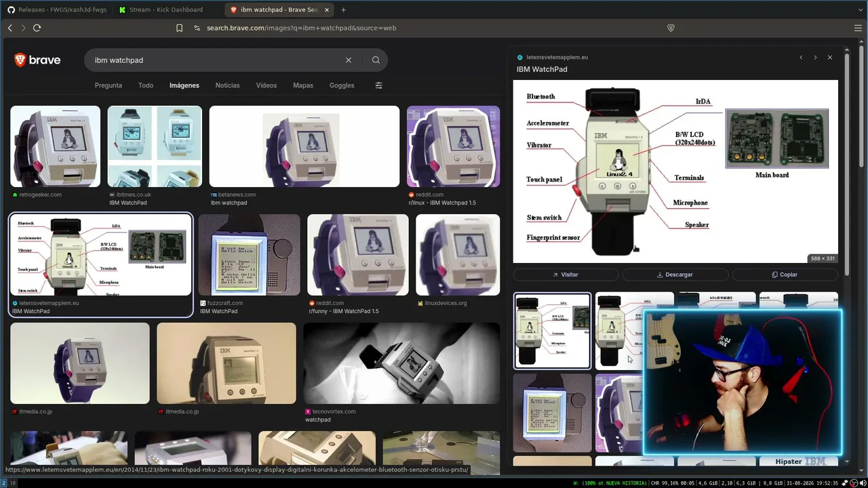Viewport: 868px width, 488px height.
Task: Click the browser forward arrow
Action: point(23,28)
